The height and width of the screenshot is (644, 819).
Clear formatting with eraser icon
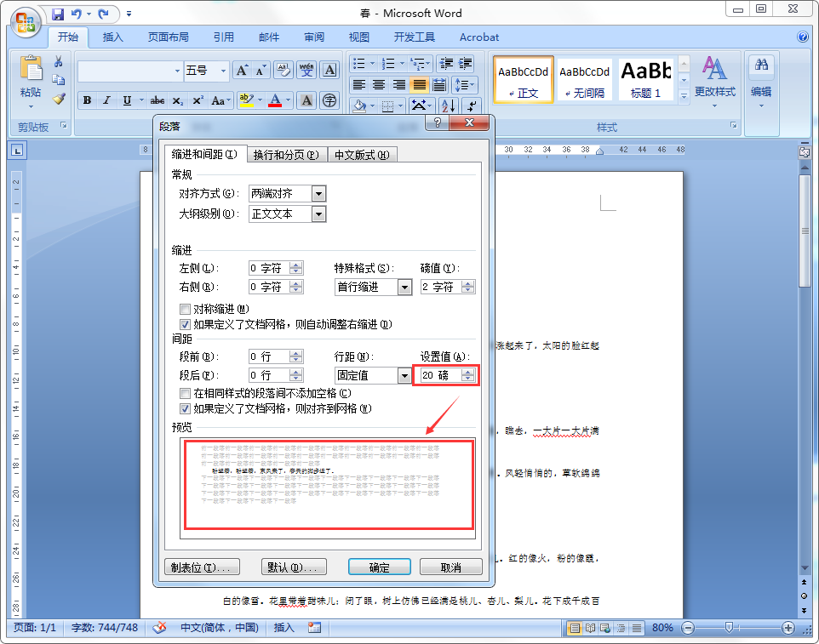coord(284,71)
